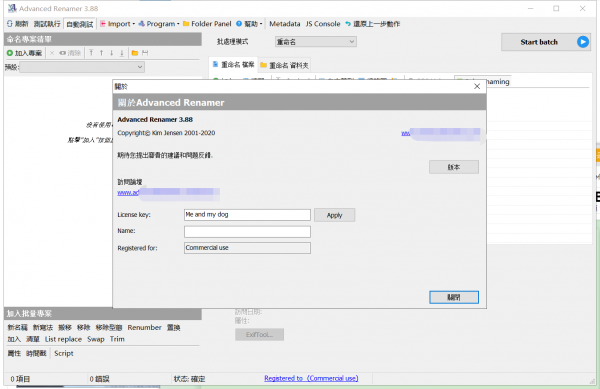
Task: Open the Program dropdown menu
Action: click(158, 24)
